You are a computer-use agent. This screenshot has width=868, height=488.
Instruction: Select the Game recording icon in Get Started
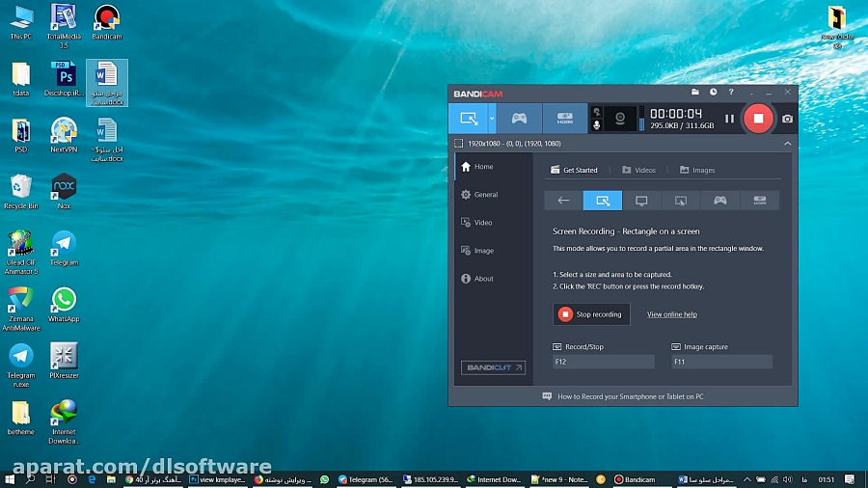click(720, 201)
